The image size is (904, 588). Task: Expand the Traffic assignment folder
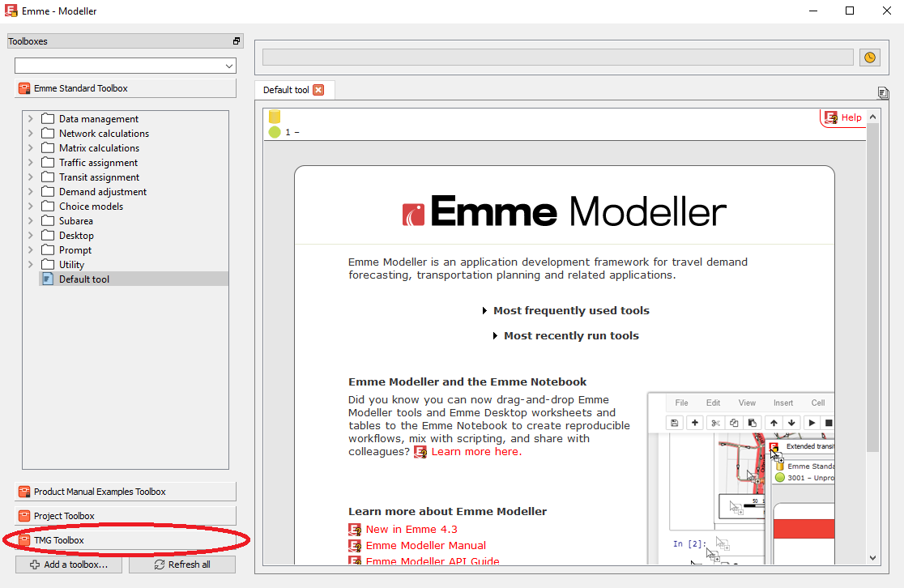tap(31, 163)
